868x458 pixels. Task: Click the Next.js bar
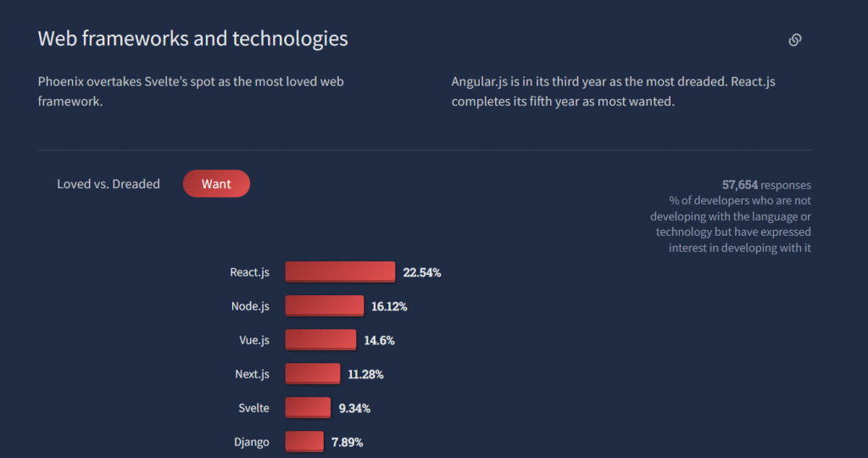pyautogui.click(x=313, y=374)
